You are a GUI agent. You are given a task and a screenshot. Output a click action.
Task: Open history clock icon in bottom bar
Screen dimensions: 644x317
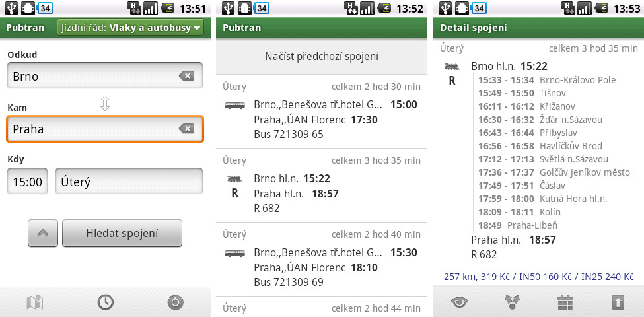click(x=106, y=302)
